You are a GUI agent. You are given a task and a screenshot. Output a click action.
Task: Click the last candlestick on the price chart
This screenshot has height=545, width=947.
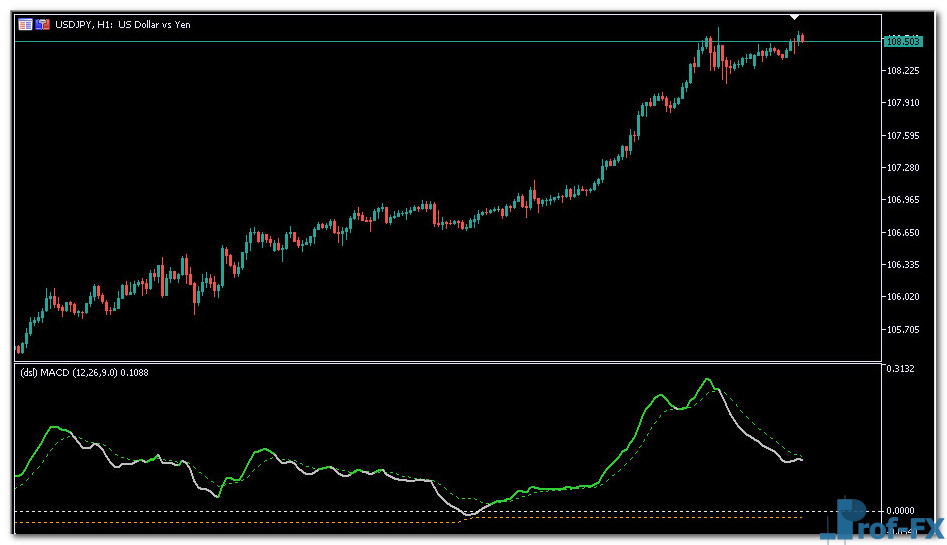click(801, 37)
